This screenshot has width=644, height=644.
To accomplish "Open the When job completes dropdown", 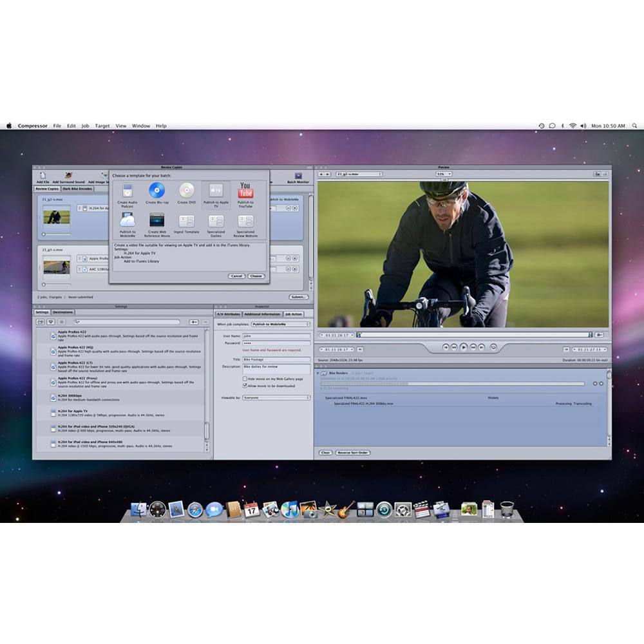I will pos(280,324).
